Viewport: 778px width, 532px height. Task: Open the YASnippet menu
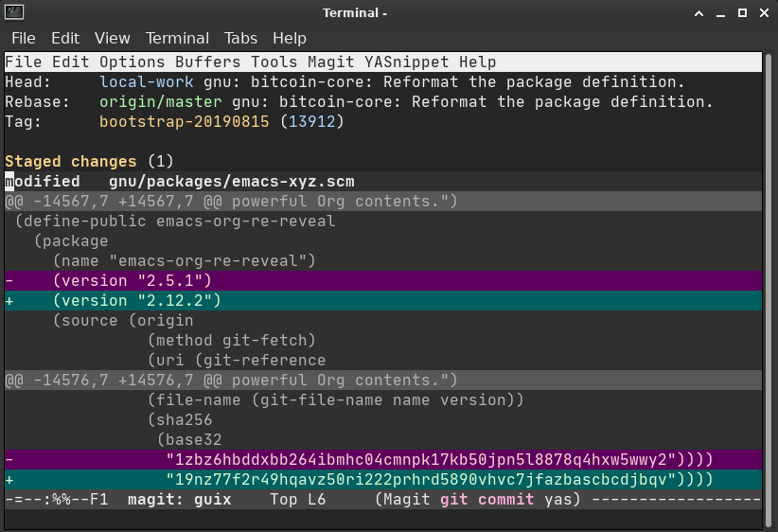click(x=406, y=62)
